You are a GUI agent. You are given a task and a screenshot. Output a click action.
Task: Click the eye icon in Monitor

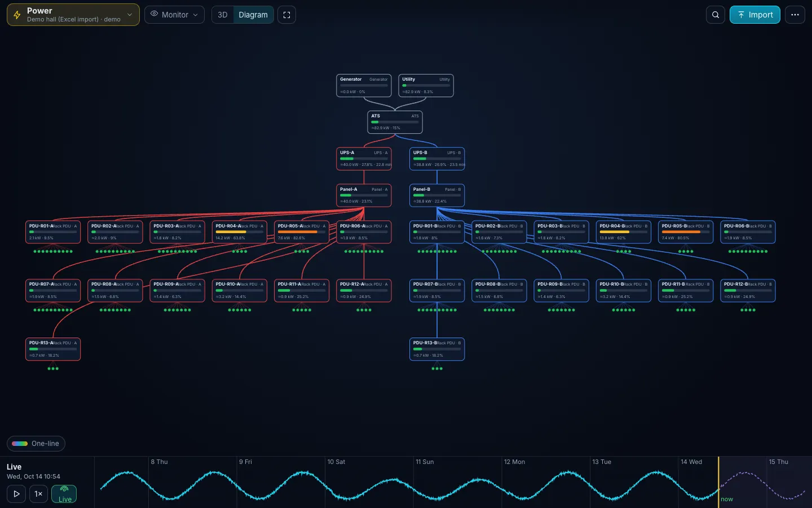click(154, 14)
